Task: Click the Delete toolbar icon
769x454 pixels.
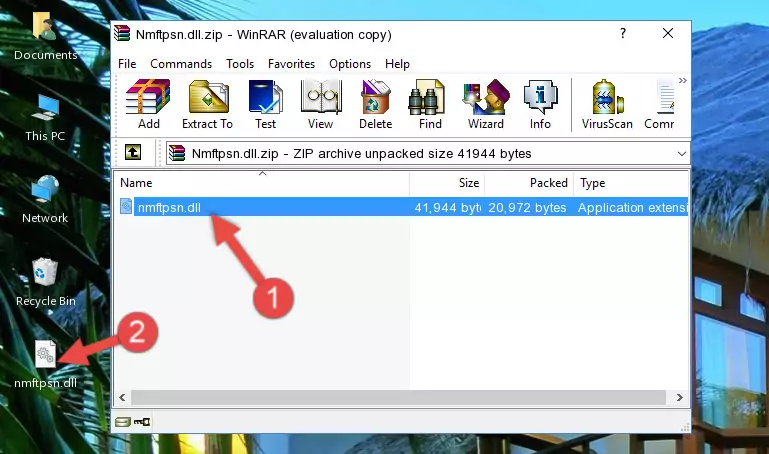Action: 376,104
